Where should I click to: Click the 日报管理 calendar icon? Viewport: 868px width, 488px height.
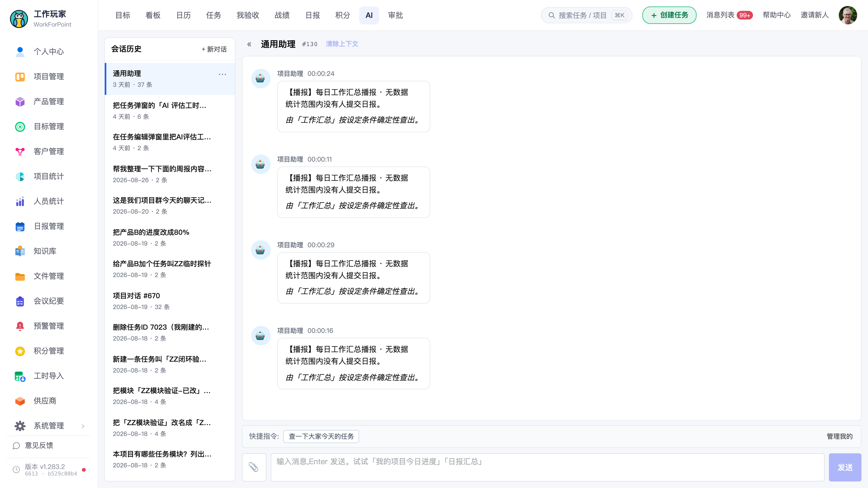[20, 226]
